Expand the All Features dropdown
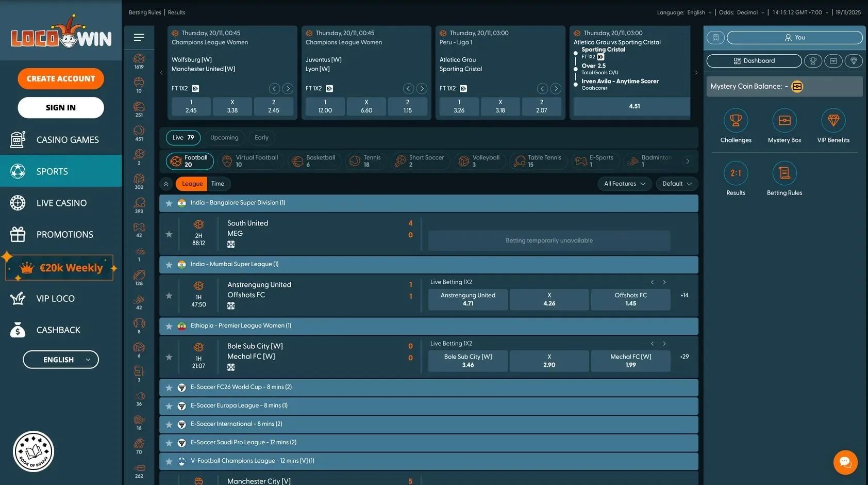 tap(625, 184)
